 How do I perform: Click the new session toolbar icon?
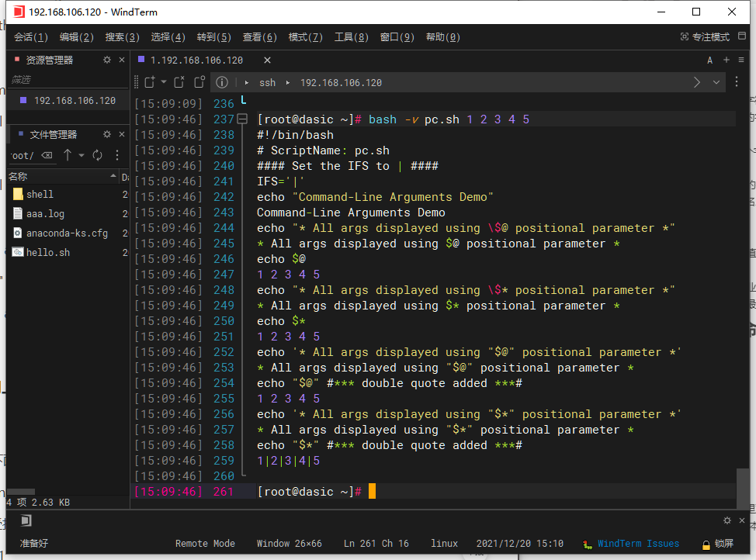[x=150, y=82]
